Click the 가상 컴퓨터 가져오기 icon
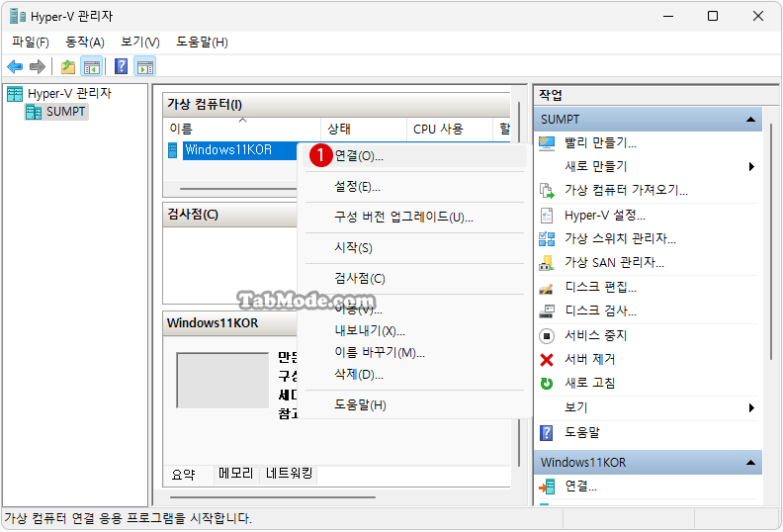Image resolution: width=783 pixels, height=532 pixels. [x=547, y=190]
